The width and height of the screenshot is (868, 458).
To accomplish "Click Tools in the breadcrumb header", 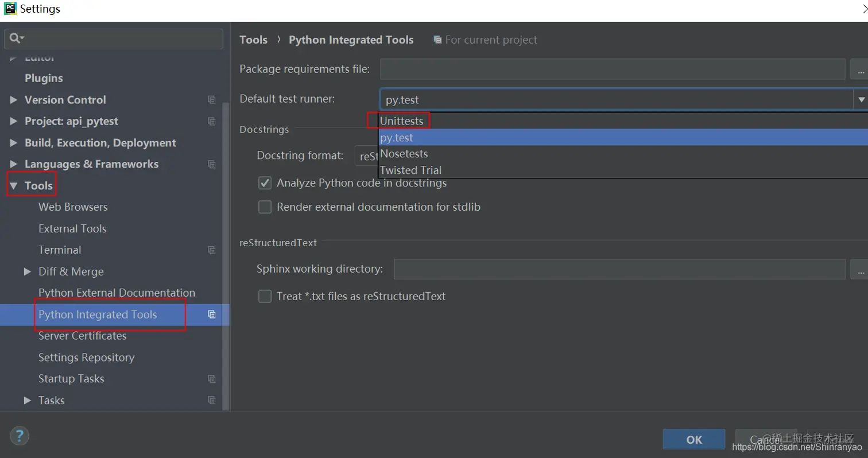I will [253, 40].
